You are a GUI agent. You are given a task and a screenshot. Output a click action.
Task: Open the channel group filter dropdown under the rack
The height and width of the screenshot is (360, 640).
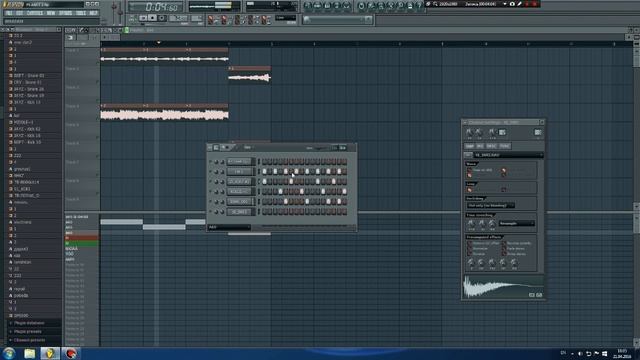point(229,227)
